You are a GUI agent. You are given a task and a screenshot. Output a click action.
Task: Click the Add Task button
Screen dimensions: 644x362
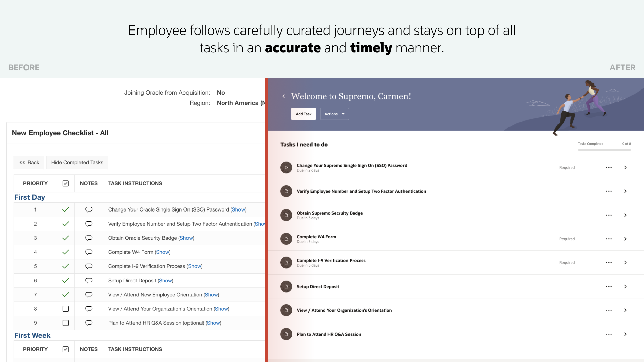(x=303, y=114)
